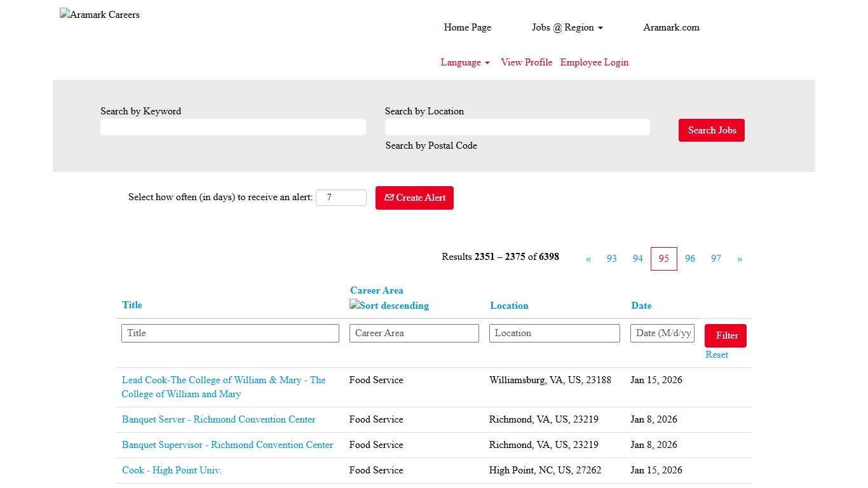Click the Reset link below Filter
This screenshot has height=488, width=868.
[x=716, y=355]
